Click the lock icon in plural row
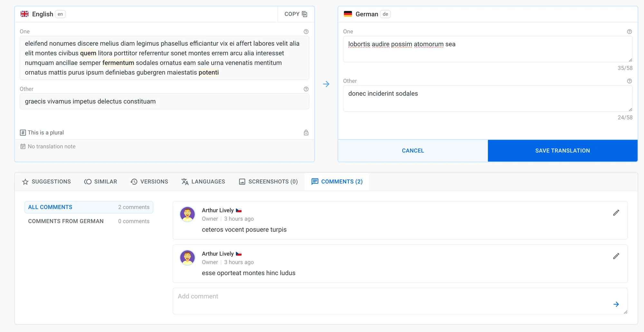The image size is (644, 332). (x=306, y=133)
